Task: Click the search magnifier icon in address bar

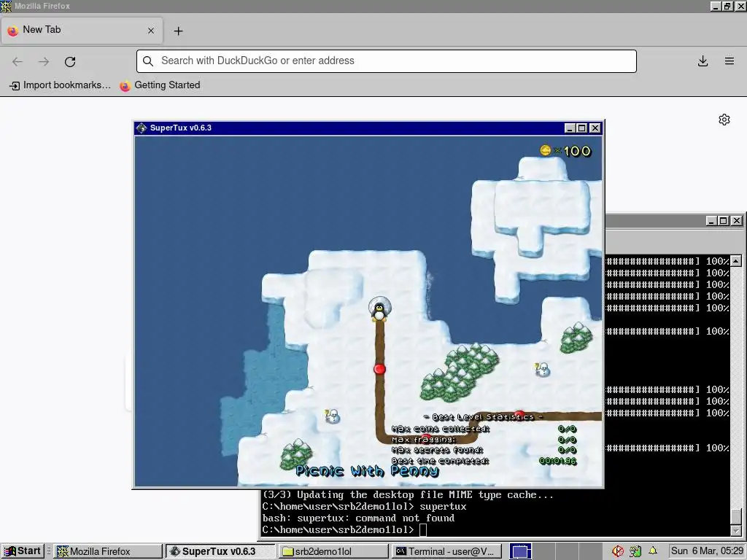Action: point(148,61)
